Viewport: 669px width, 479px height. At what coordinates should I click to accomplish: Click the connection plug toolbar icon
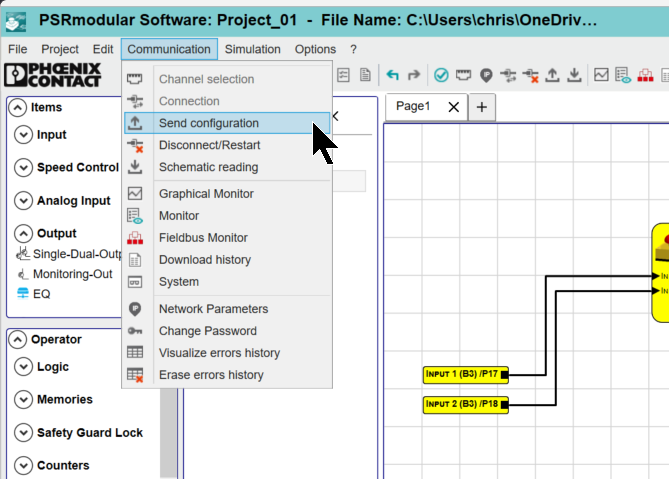[x=508, y=75]
